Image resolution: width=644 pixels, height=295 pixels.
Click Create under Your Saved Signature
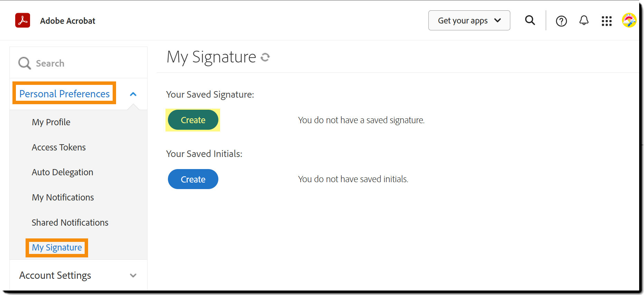tap(193, 120)
